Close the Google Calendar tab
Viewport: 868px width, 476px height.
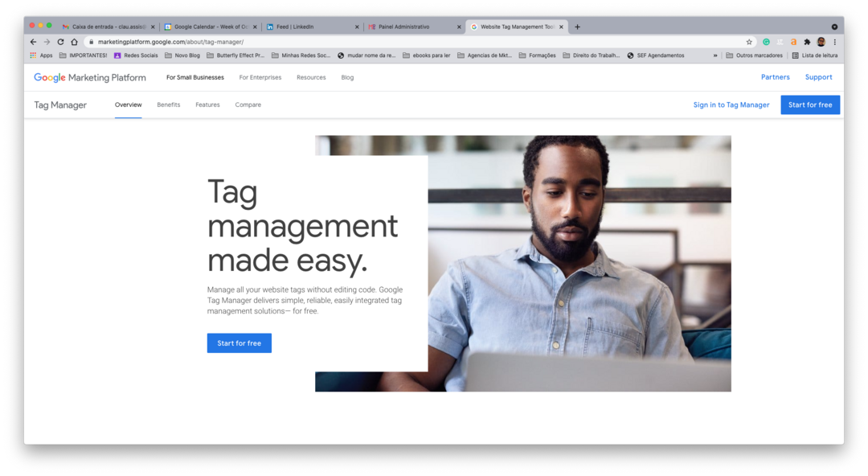(x=255, y=27)
